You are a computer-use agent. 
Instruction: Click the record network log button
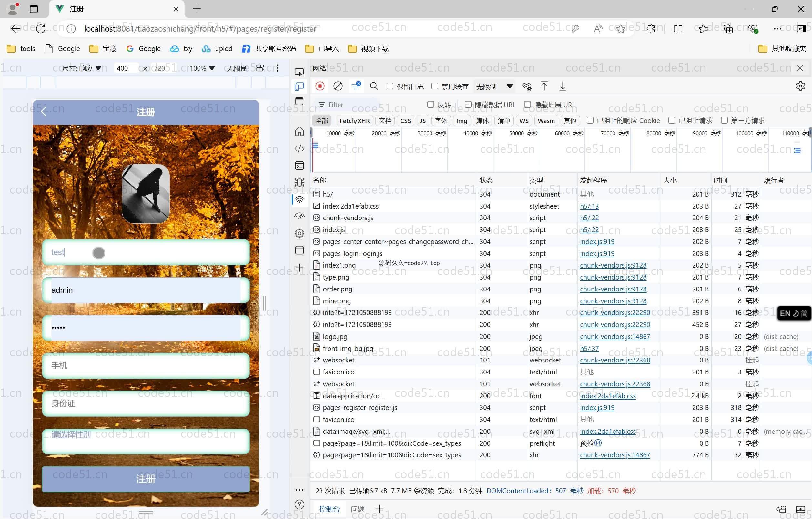[x=320, y=86]
